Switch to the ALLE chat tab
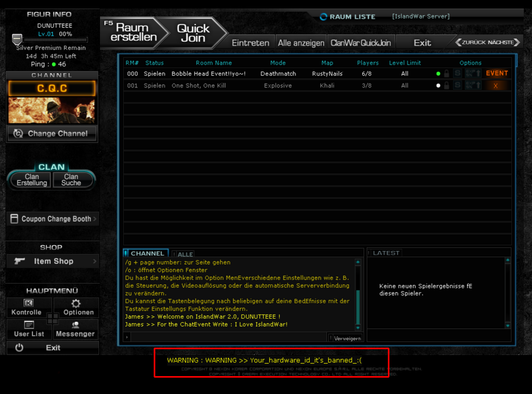532x394 pixels. point(183,254)
